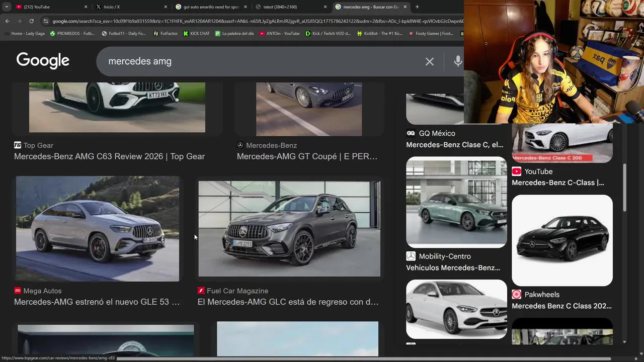Click Top Gear source icon
Image resolution: width=644 pixels, height=362 pixels.
point(18,145)
